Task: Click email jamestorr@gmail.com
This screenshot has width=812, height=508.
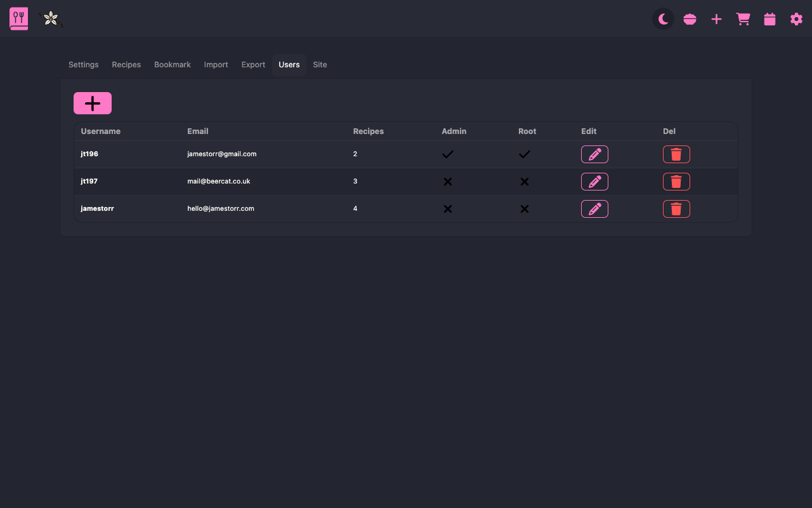Action: [222, 154]
